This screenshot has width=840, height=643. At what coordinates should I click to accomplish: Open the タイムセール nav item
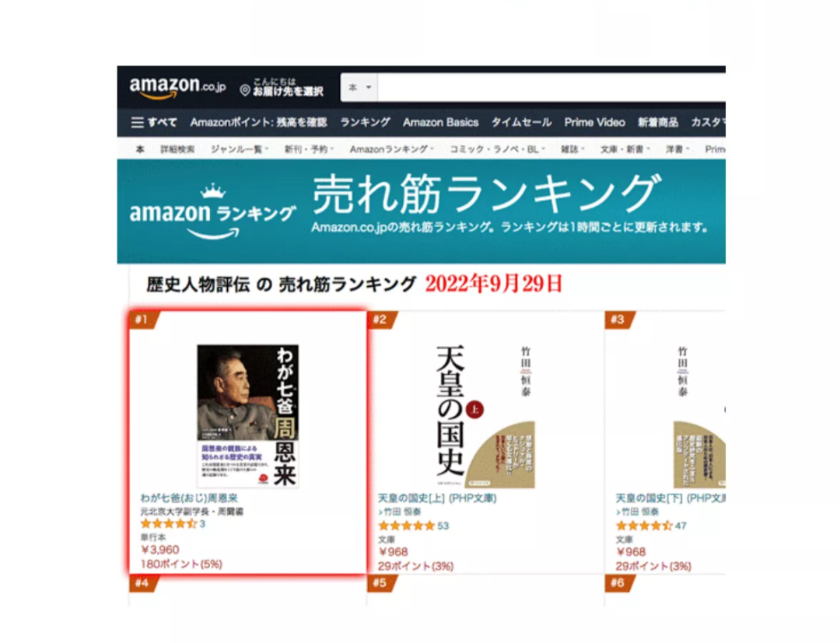[x=521, y=122]
